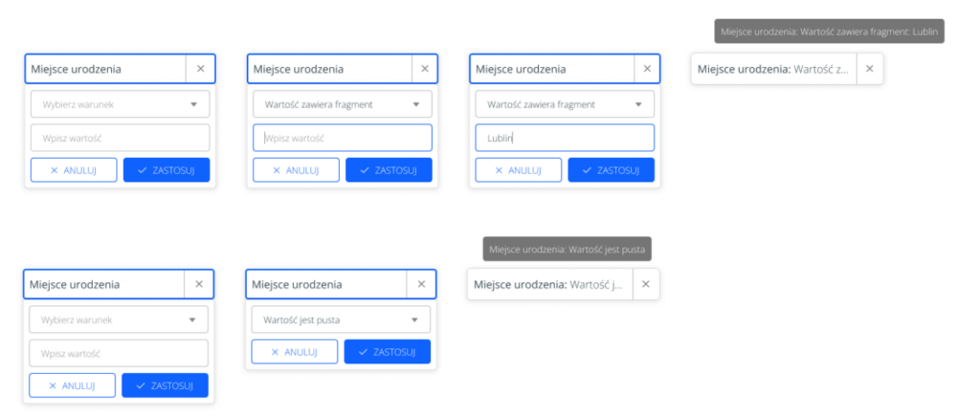Open 'Wybierz warunek' dropdown in the lower-row filter
This screenshot has height=417, width=980.
[x=118, y=319]
